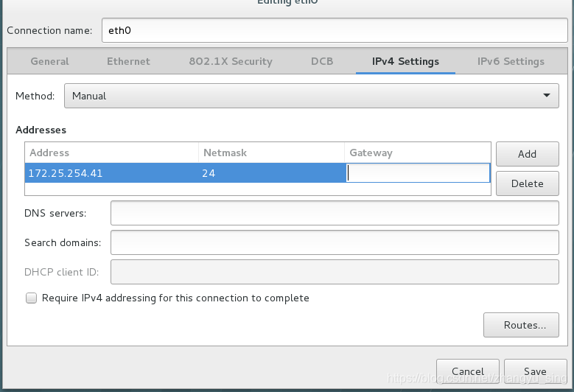Toggle Require IPv4 addressing checkbox
Viewport: 574px width, 392px height.
click(x=32, y=298)
